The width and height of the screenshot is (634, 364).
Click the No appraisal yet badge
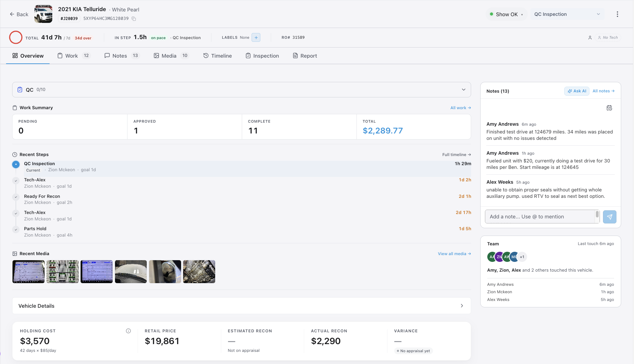click(413, 351)
